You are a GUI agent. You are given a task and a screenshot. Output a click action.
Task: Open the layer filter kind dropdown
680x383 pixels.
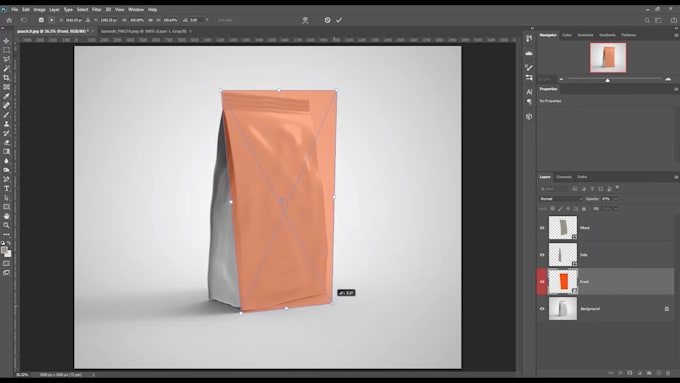[554, 189]
